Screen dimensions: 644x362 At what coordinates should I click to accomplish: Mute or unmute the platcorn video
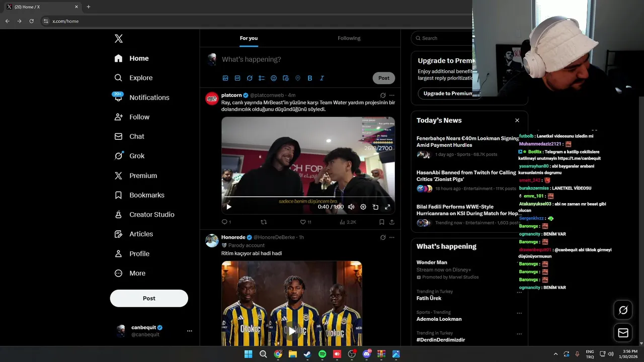pyautogui.click(x=351, y=207)
